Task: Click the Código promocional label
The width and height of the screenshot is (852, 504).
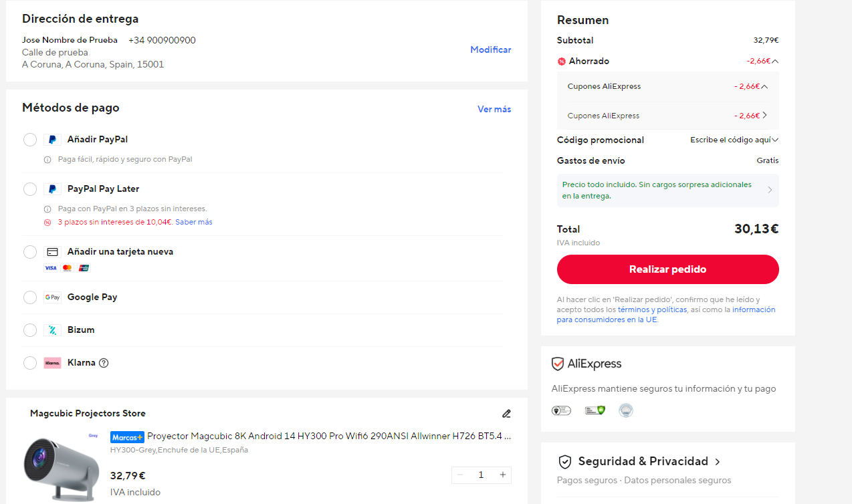Action: point(601,140)
